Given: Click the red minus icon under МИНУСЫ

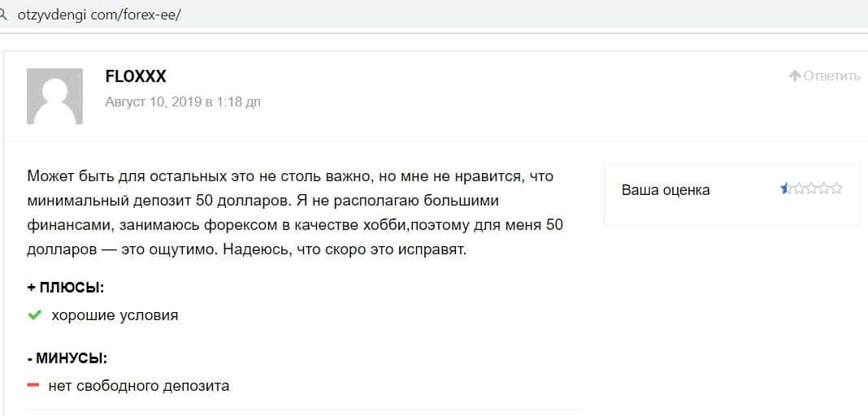Looking at the screenshot, I should click(33, 385).
